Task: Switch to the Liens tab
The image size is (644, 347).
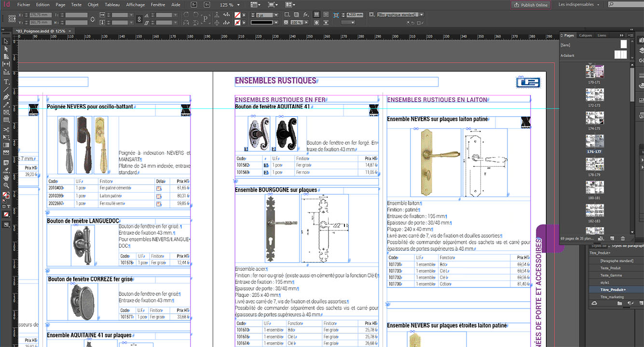Action: tap(602, 35)
